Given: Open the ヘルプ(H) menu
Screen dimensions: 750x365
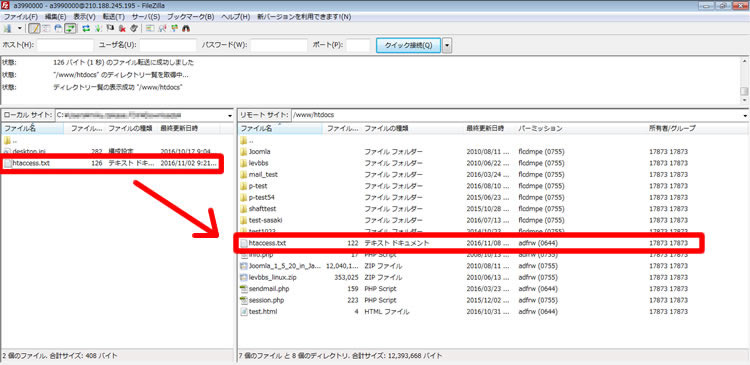Looking at the screenshot, I should tap(235, 17).
